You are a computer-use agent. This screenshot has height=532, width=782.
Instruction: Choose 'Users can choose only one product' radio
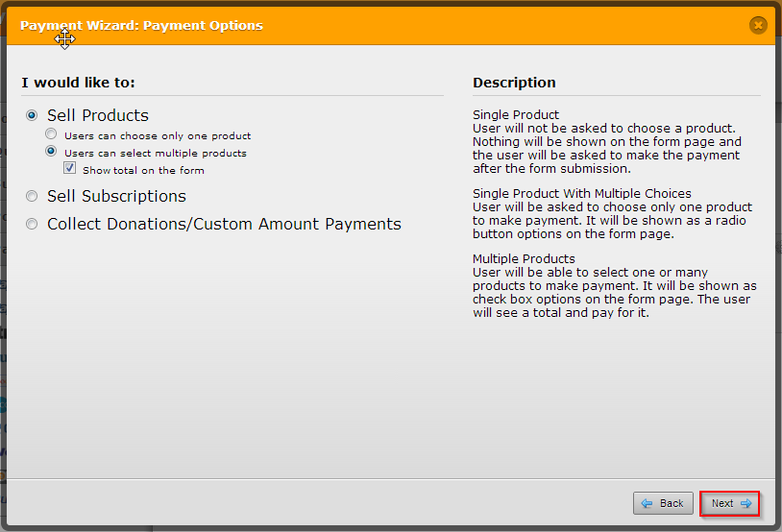[x=51, y=135]
